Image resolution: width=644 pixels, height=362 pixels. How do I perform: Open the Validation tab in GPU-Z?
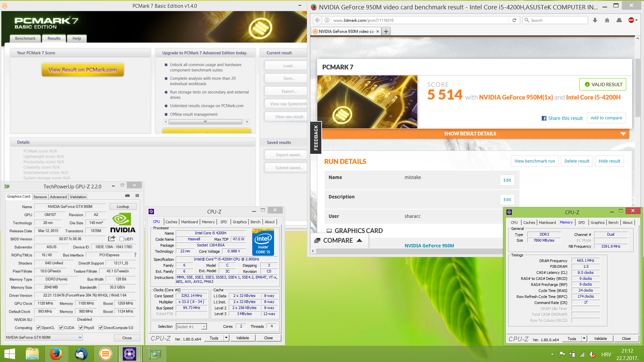78,197
